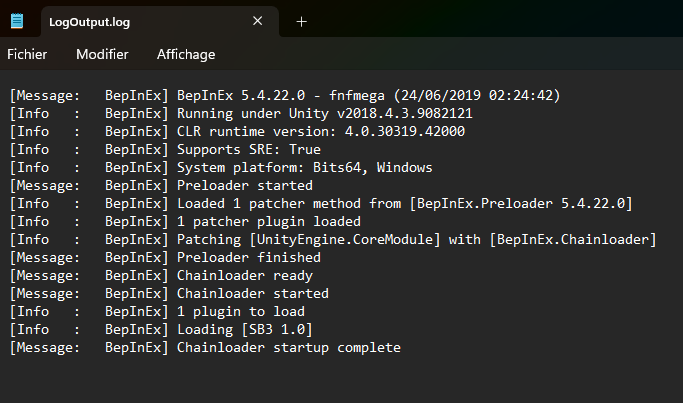Click the Notepad icon in title bar
683x403 pixels.
tap(18, 21)
